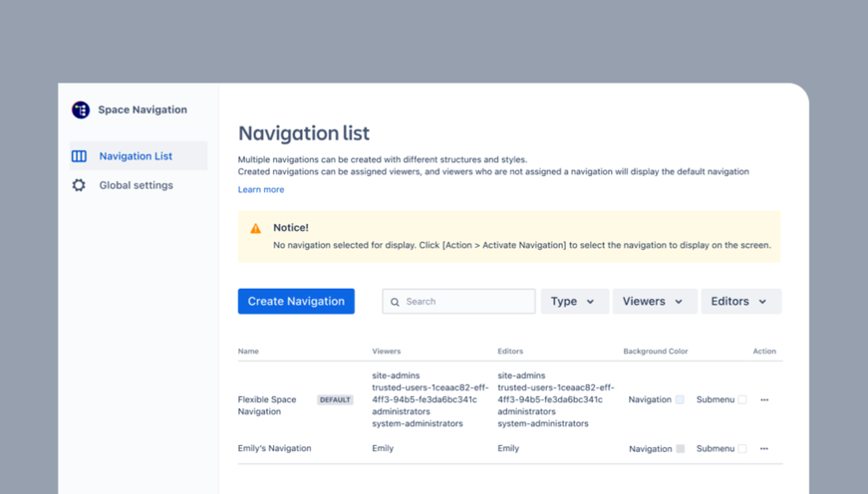868x494 pixels.
Task: Click the Action column header
Action: pyautogui.click(x=764, y=352)
